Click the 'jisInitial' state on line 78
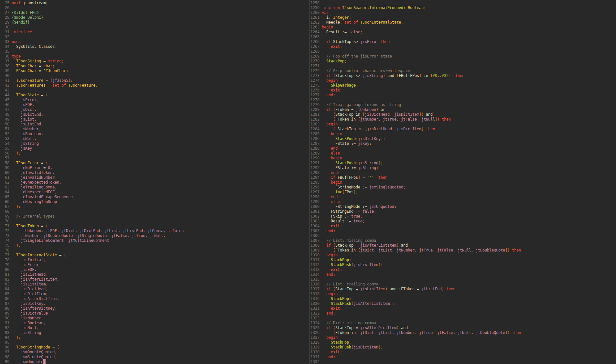Viewport: 616px width, 364px height. pyautogui.click(x=32, y=260)
